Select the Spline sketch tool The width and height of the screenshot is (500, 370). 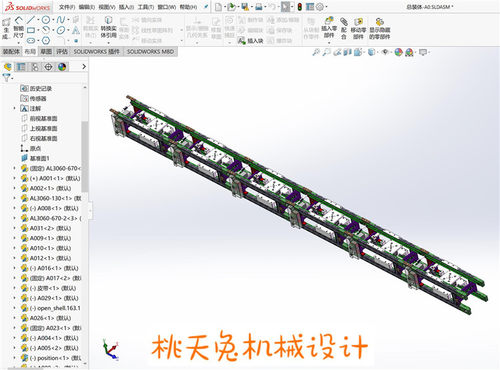pos(61,20)
